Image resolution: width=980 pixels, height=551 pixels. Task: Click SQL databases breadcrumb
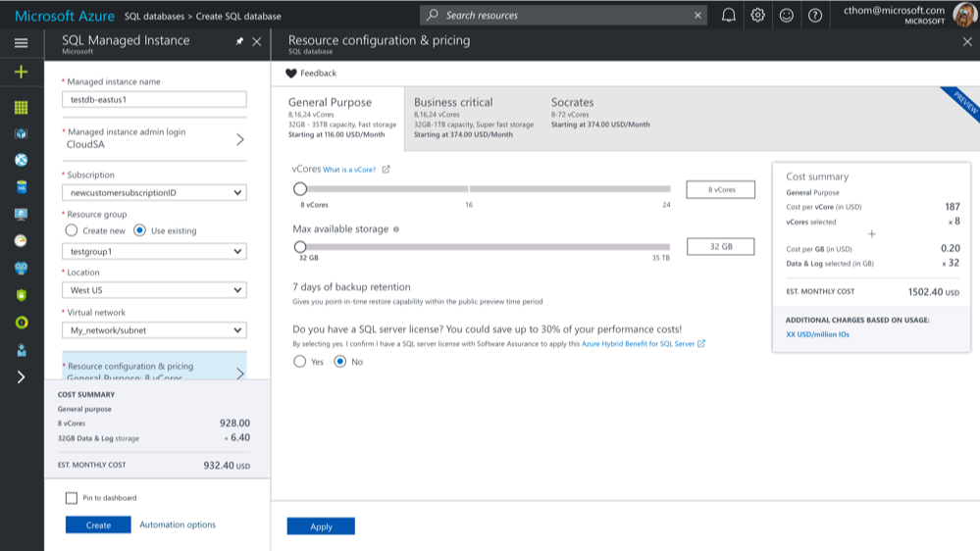154,17
